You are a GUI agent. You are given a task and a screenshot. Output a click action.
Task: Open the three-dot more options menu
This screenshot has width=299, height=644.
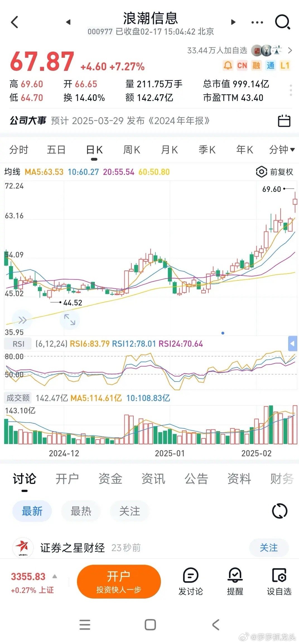click(257, 22)
